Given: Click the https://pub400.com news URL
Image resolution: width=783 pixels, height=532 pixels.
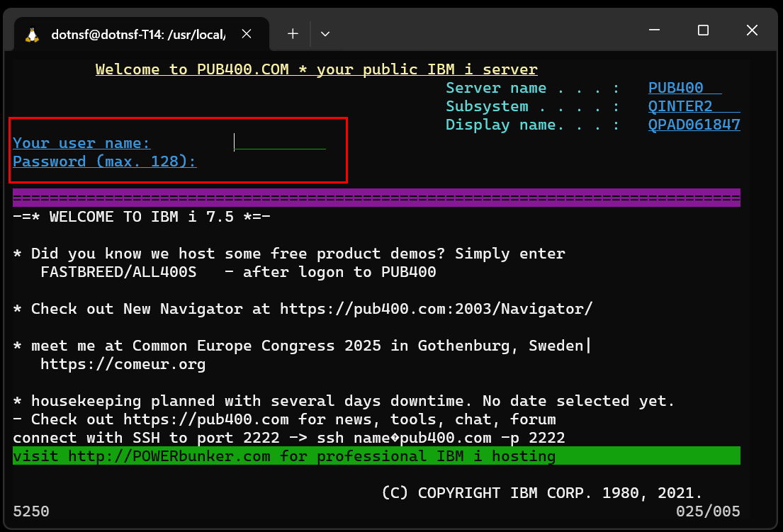Looking at the screenshot, I should [205, 419].
